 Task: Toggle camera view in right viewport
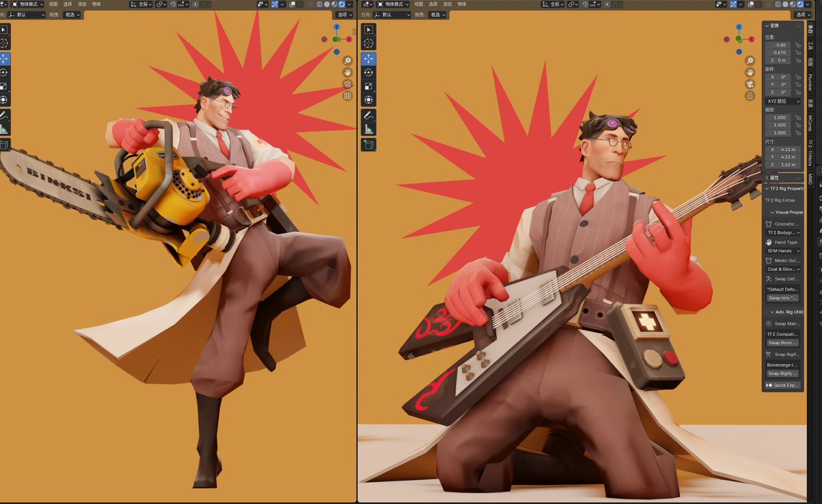(750, 84)
